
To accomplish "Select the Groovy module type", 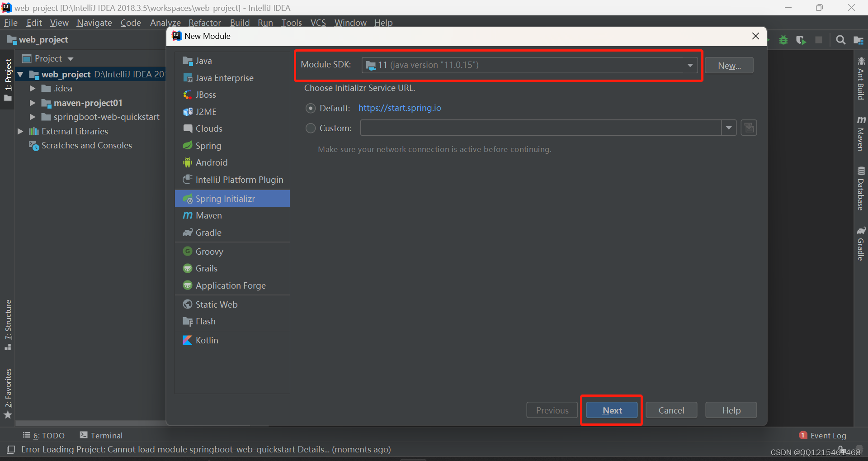I will [x=232, y=252].
